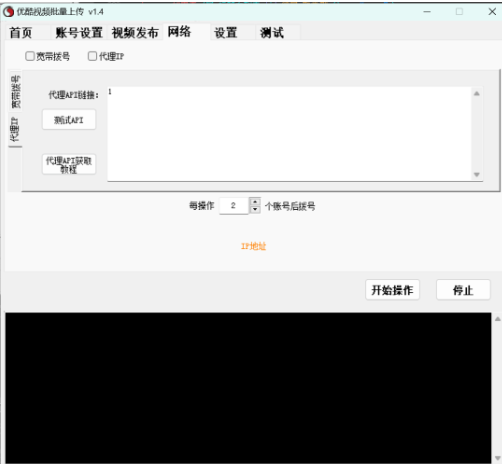Click the API text box scrollbar down arrow
The height and width of the screenshot is (464, 502).
coord(477,175)
